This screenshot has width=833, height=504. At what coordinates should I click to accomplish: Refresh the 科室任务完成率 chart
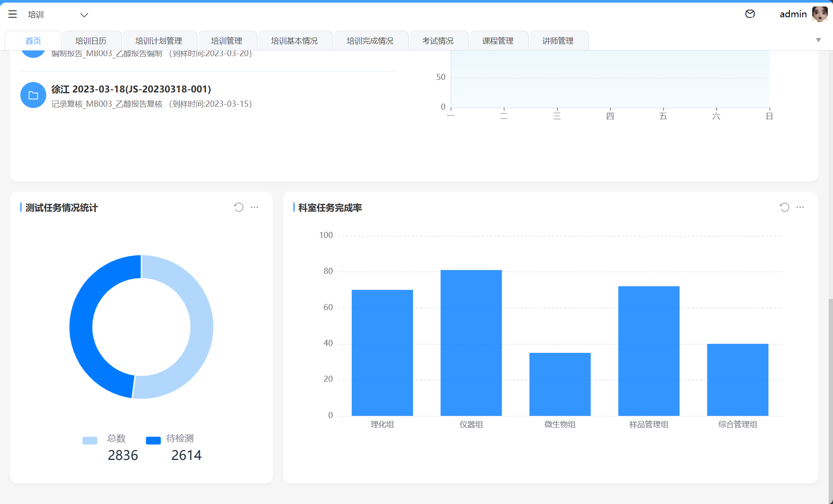(785, 207)
